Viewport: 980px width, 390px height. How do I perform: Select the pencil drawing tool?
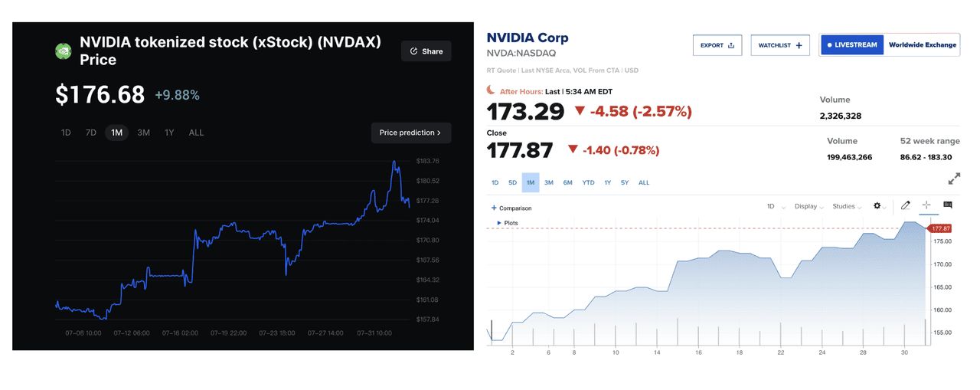(x=906, y=205)
